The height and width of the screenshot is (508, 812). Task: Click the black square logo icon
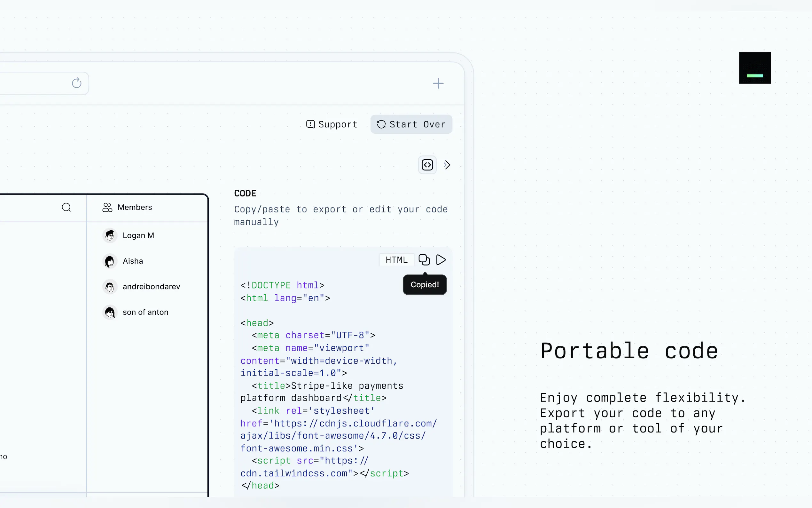click(x=754, y=67)
